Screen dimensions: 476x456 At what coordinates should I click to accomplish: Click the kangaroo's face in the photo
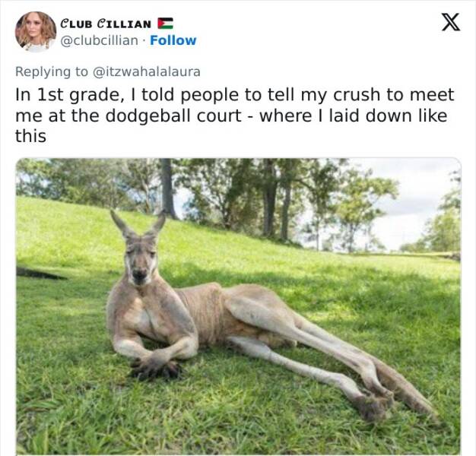tap(140, 262)
